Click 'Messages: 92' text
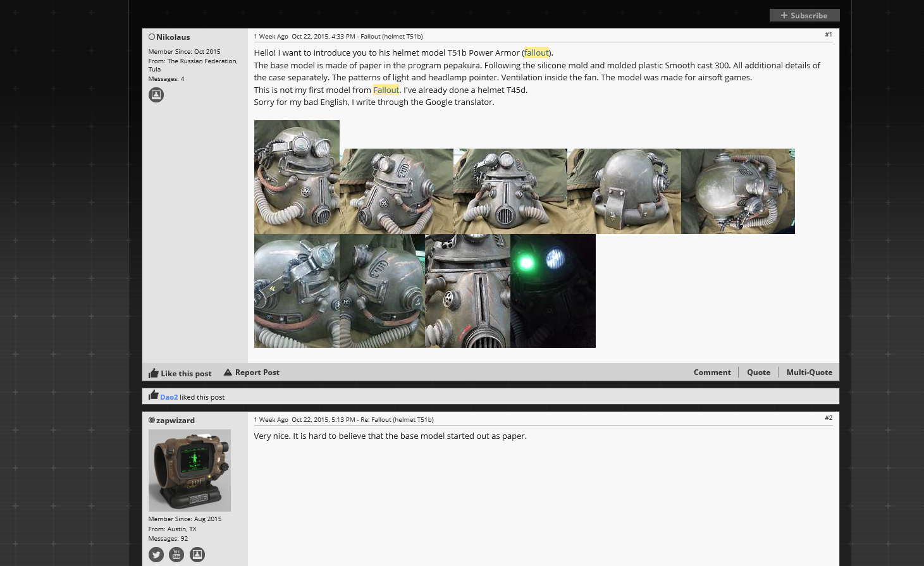924x566 pixels. tap(168, 539)
